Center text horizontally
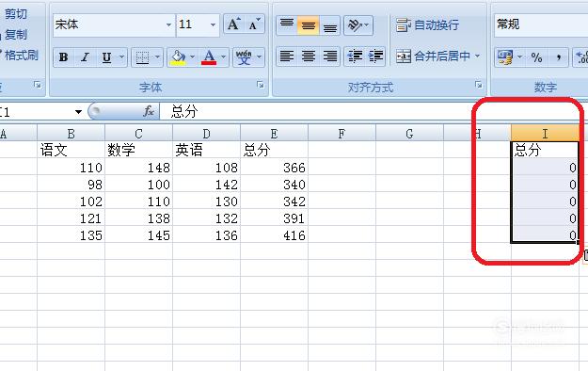588x371 pixels. click(x=309, y=56)
